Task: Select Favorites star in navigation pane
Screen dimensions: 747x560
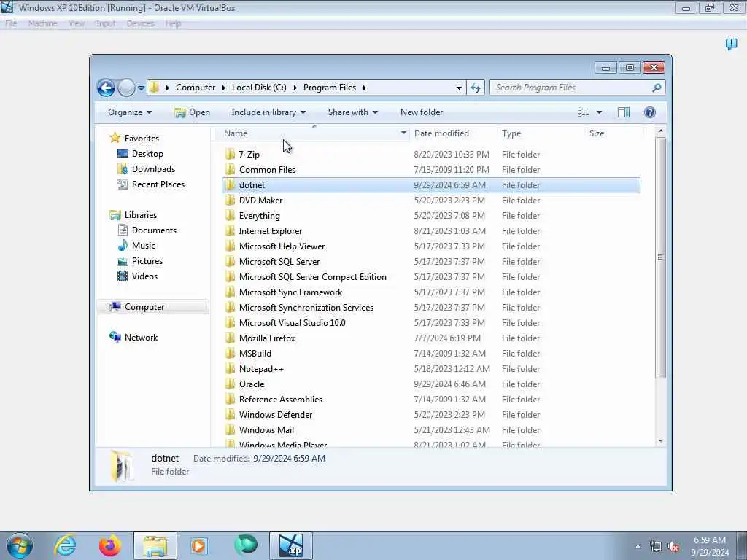Action: (x=115, y=138)
